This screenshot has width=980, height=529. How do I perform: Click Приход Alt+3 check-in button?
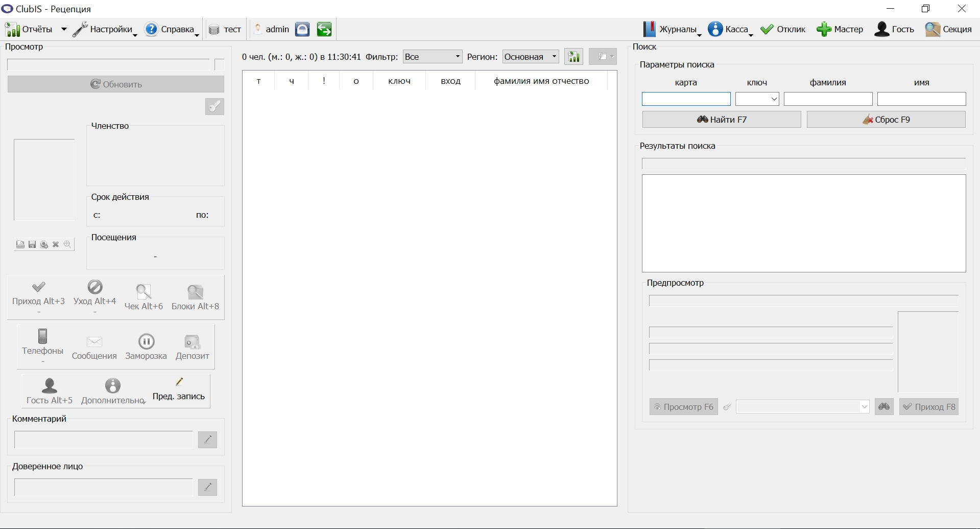click(38, 296)
